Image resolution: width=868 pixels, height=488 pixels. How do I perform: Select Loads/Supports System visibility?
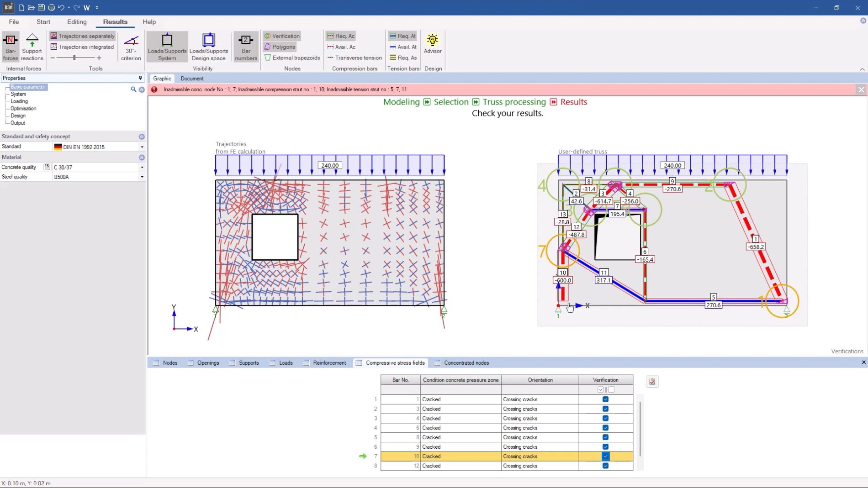point(167,46)
